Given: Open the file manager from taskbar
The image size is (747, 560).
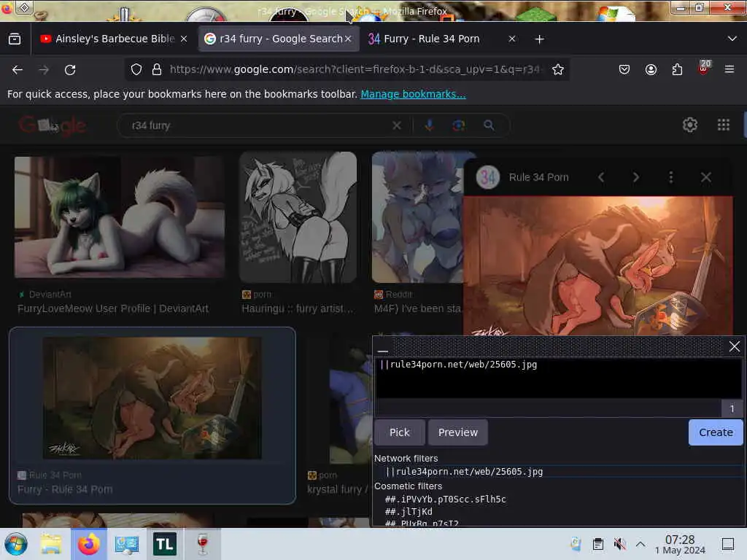Looking at the screenshot, I should (x=50, y=544).
